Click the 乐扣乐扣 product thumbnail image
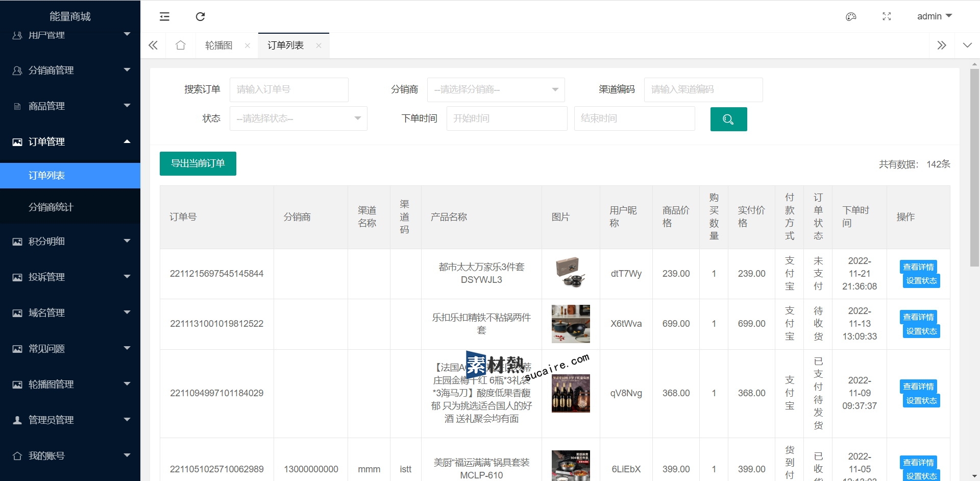The width and height of the screenshot is (980, 481). click(571, 324)
